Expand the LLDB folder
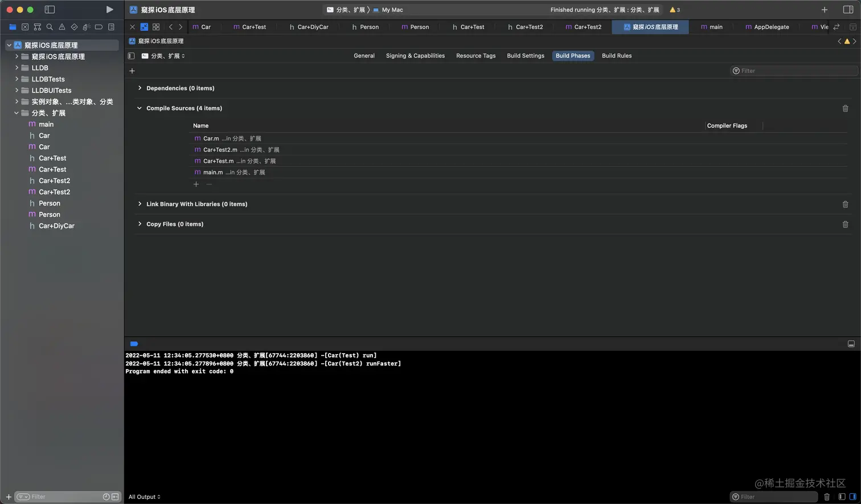Image resolution: width=861 pixels, height=504 pixels. pos(17,68)
